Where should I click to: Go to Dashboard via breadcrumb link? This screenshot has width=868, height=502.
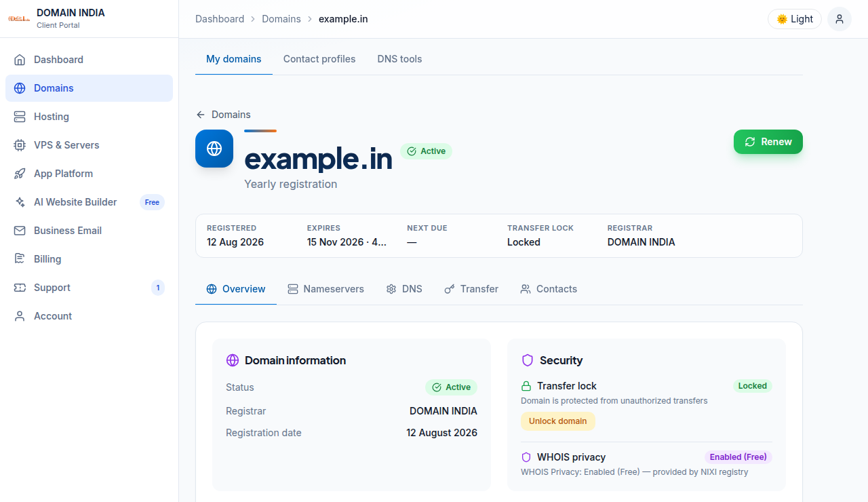pos(220,19)
